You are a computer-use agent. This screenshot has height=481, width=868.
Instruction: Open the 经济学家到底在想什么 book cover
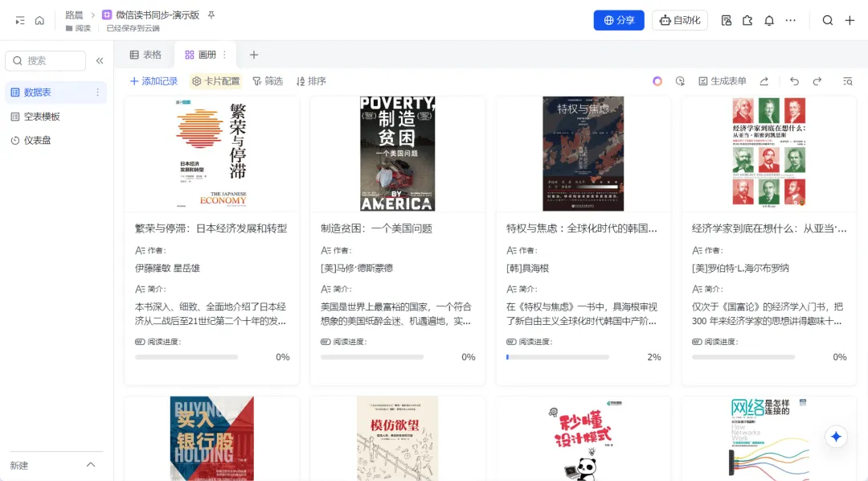click(769, 154)
